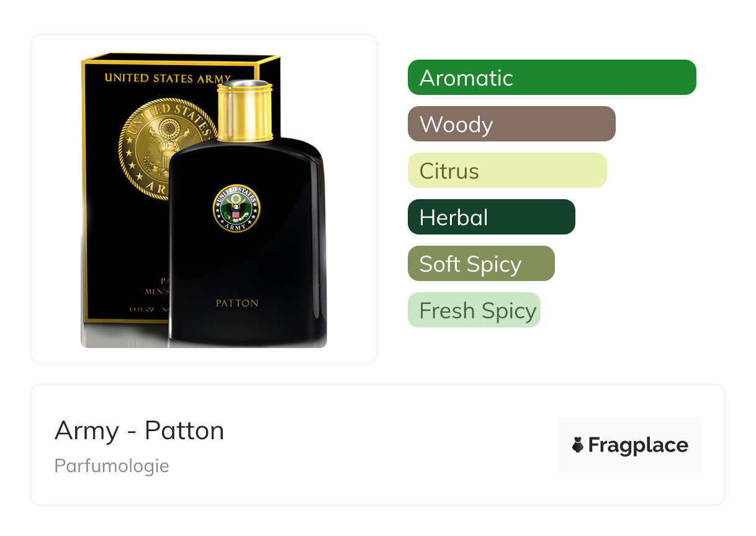Open the perfume product image

(x=204, y=200)
